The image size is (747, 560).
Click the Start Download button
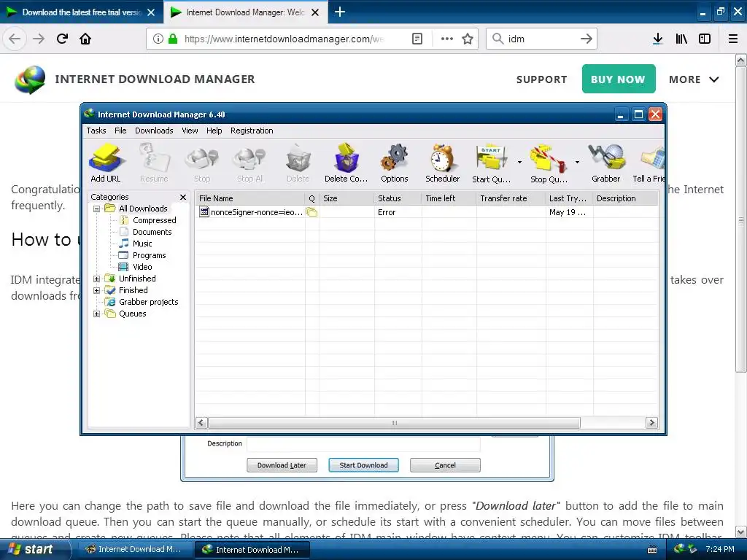tap(363, 465)
